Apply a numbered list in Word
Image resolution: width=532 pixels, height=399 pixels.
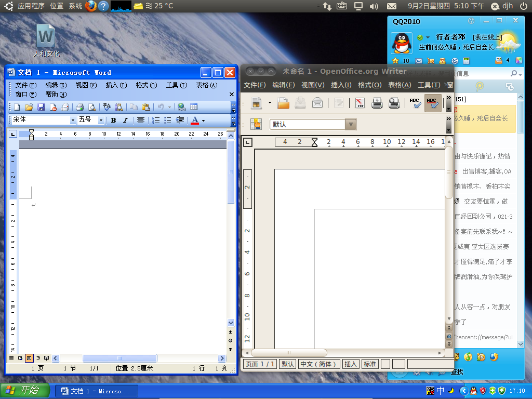[156, 120]
